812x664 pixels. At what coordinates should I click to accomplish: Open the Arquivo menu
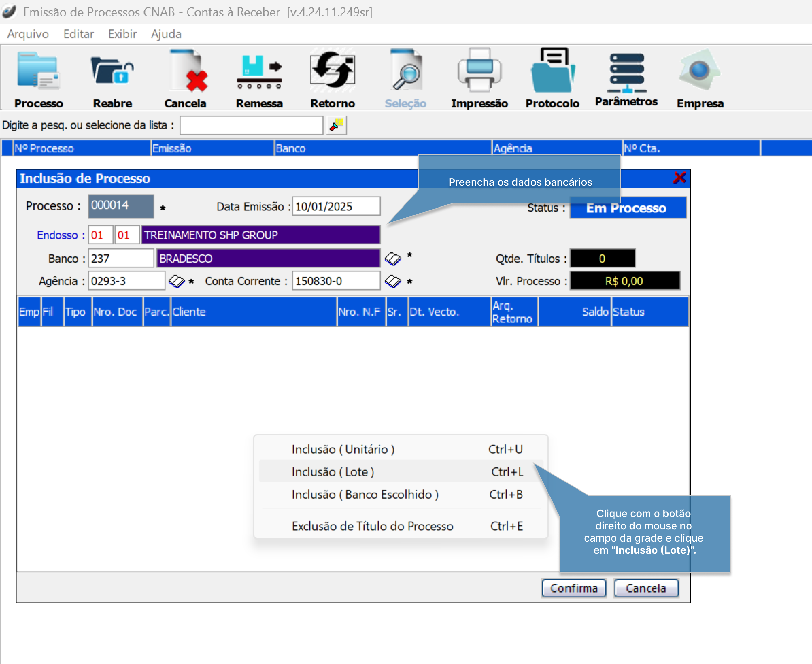click(28, 34)
